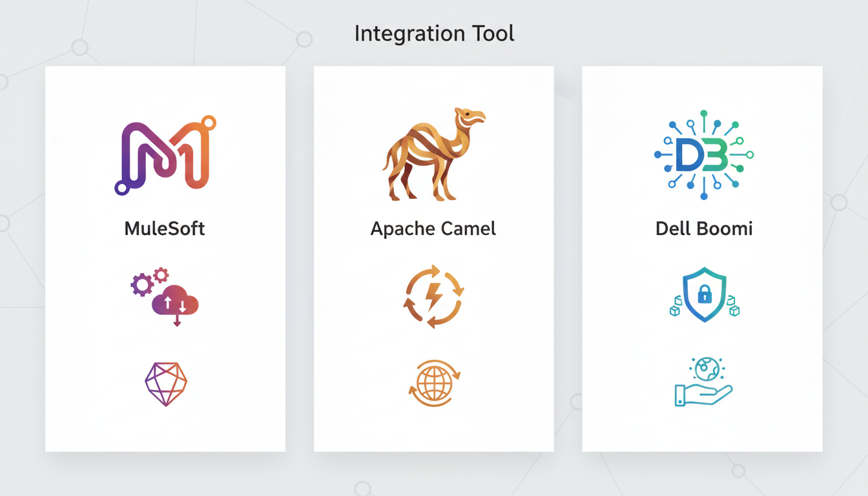Click the cubes left of the shield
Screen dimensions: 868x496
pos(676,305)
